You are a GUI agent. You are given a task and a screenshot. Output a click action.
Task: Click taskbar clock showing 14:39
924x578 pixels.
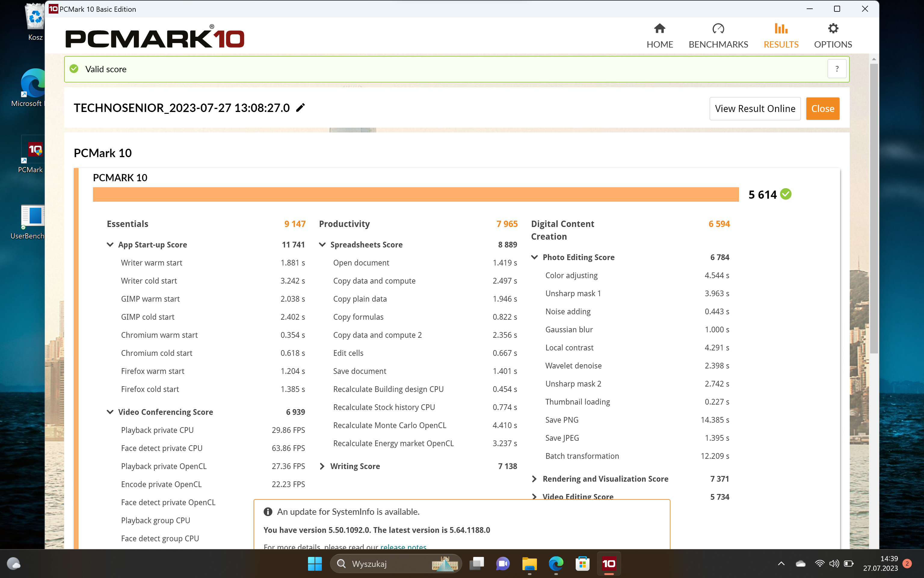880,564
